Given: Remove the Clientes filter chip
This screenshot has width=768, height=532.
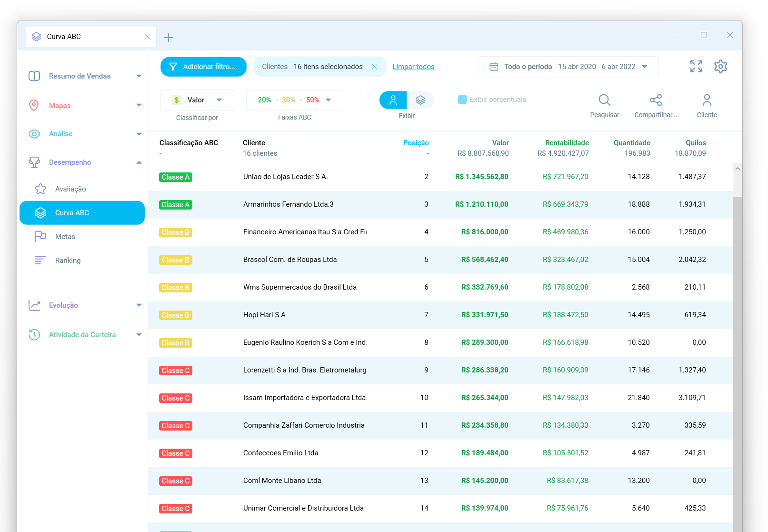Looking at the screenshot, I should coord(375,67).
